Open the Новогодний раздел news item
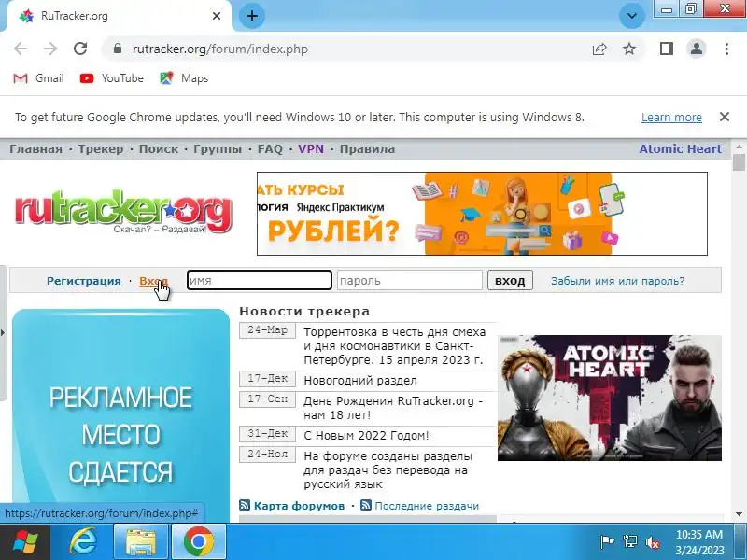The width and height of the screenshot is (747, 560). pyautogui.click(x=360, y=381)
